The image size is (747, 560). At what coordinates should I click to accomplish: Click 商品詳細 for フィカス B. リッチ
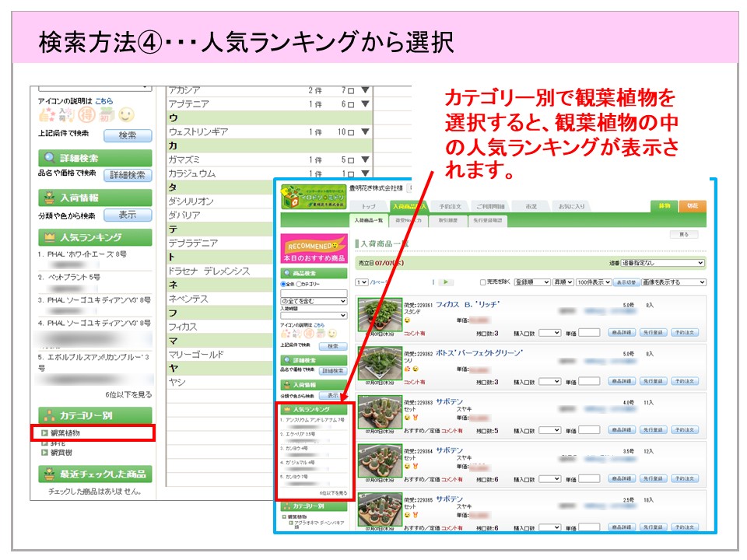tap(622, 333)
